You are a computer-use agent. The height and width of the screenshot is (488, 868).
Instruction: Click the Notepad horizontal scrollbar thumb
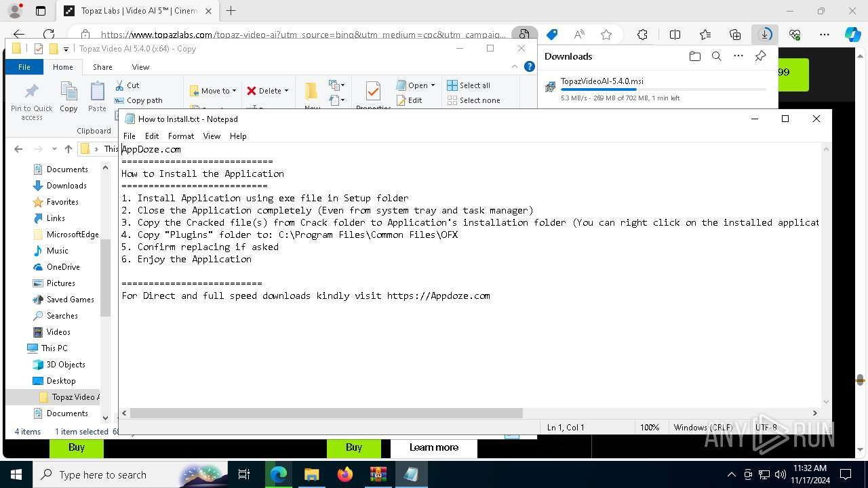[326, 413]
